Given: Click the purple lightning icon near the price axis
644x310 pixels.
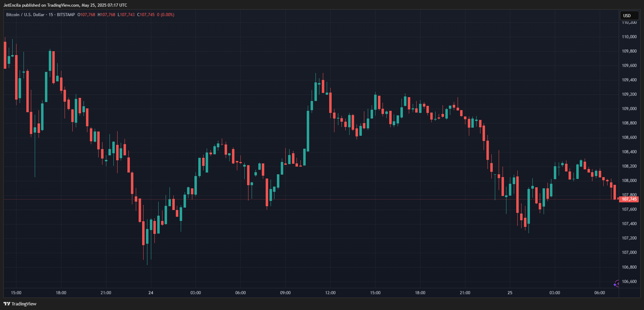Looking at the screenshot, I should pos(616,283).
